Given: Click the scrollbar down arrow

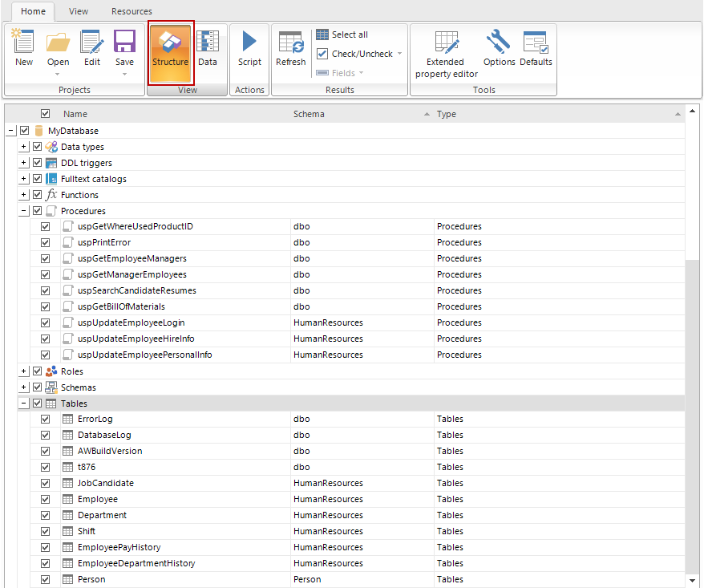Looking at the screenshot, I should 692,580.
